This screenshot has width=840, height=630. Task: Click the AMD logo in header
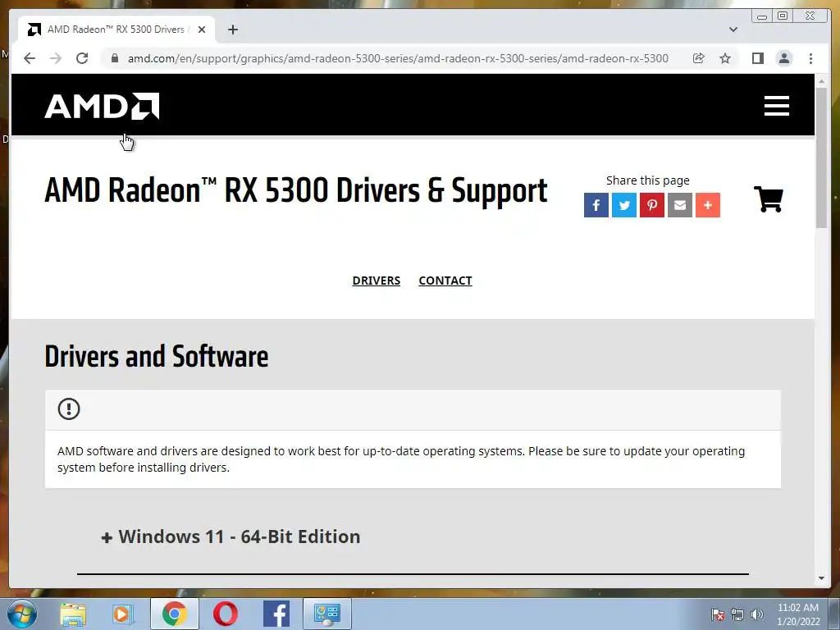click(102, 106)
